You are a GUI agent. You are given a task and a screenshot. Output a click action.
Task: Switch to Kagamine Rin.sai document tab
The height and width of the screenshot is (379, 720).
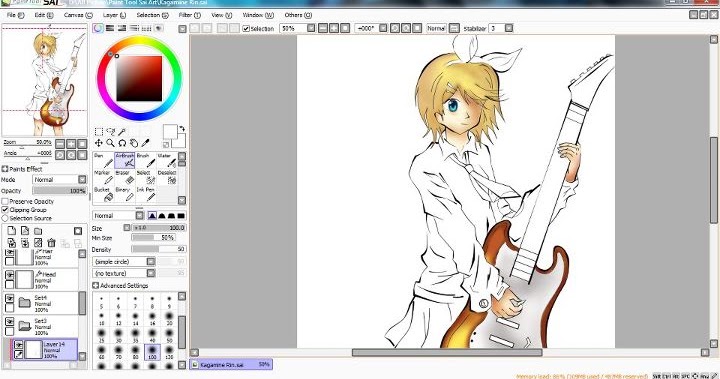pos(231,364)
